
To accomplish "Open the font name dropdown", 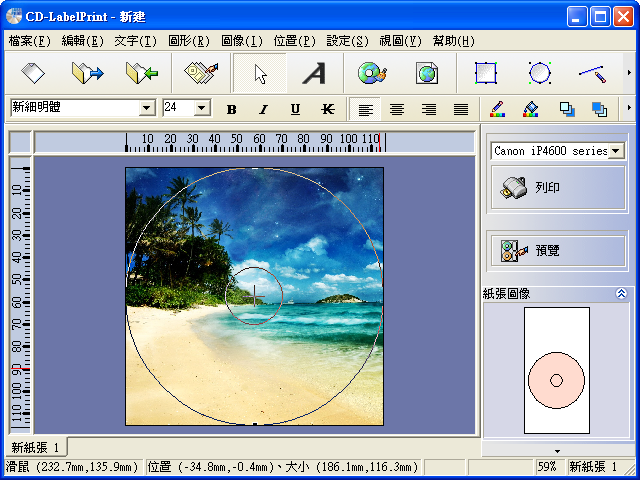I will [147, 108].
